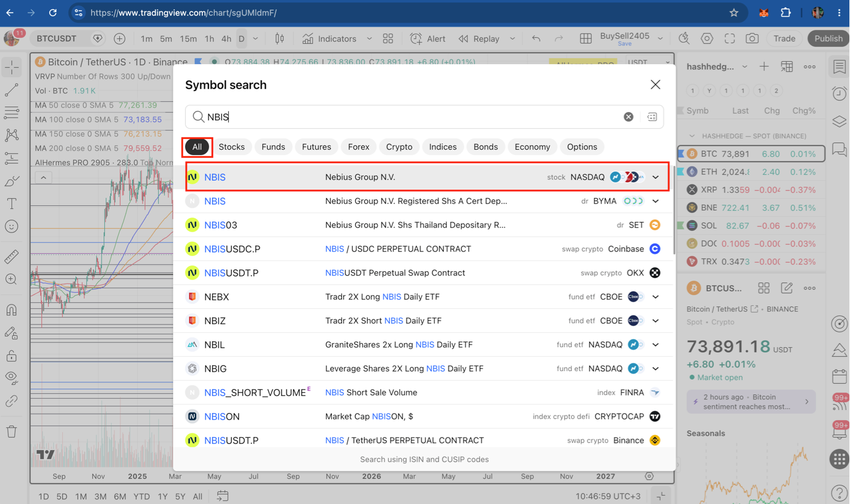Open the Fibonacci retracement tools

[x=12, y=112]
